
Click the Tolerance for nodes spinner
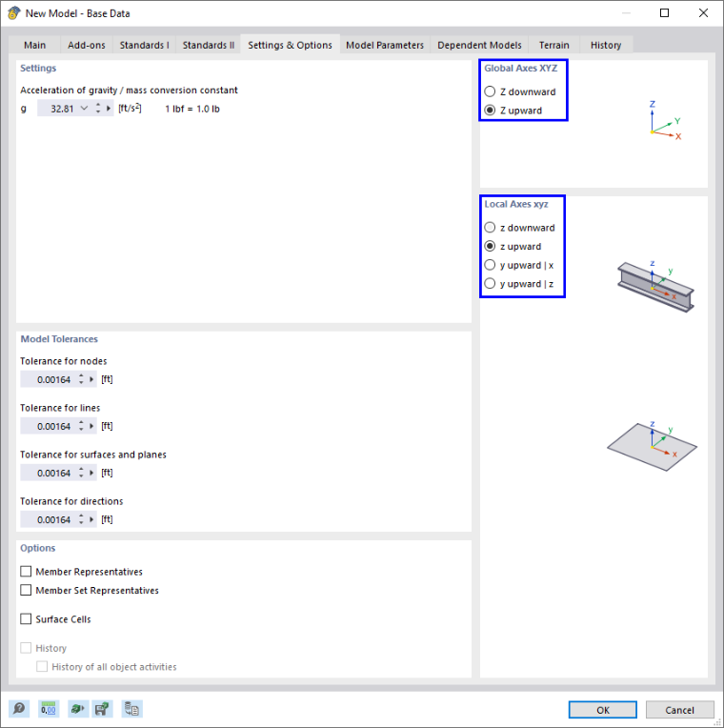[81, 379]
